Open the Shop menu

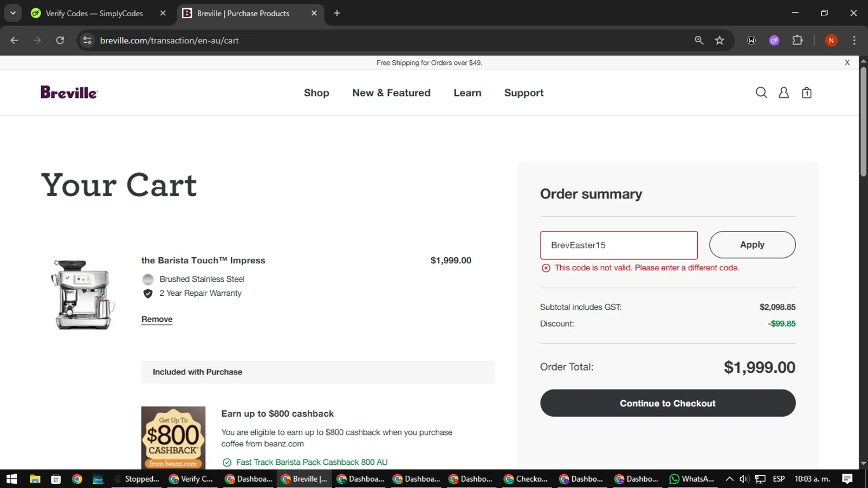click(317, 93)
